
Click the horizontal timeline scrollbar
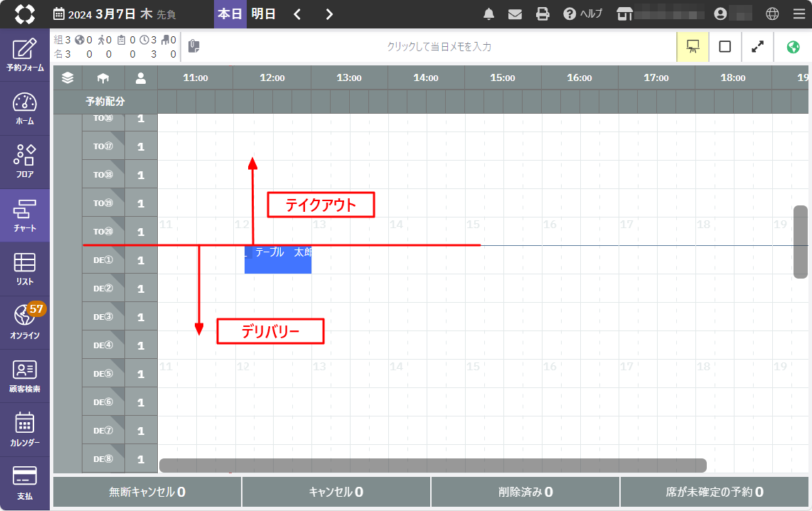click(432, 466)
